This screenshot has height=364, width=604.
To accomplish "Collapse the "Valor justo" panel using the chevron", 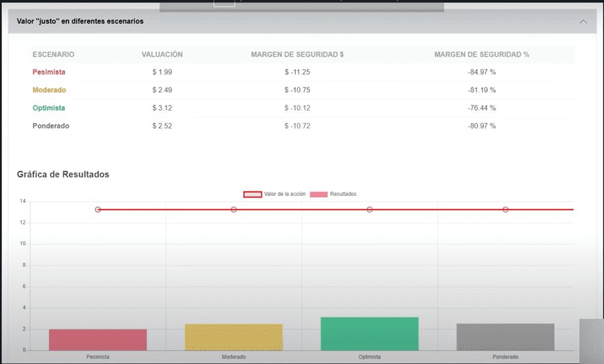I will [x=583, y=22].
